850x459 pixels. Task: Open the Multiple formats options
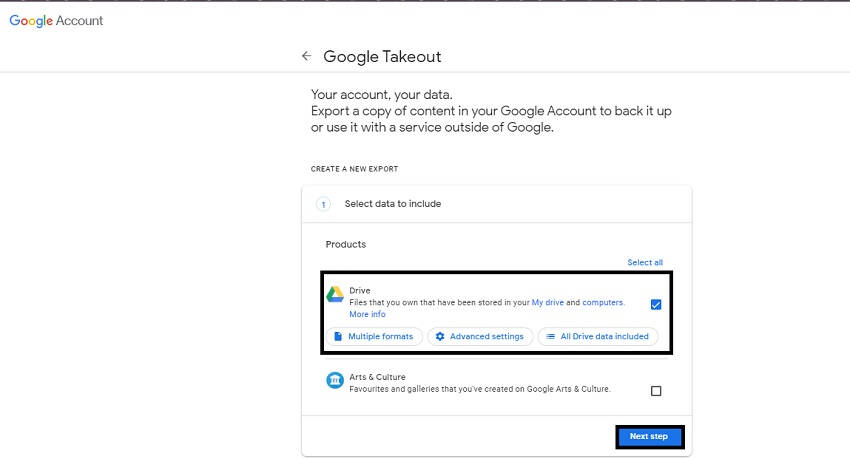pos(374,337)
